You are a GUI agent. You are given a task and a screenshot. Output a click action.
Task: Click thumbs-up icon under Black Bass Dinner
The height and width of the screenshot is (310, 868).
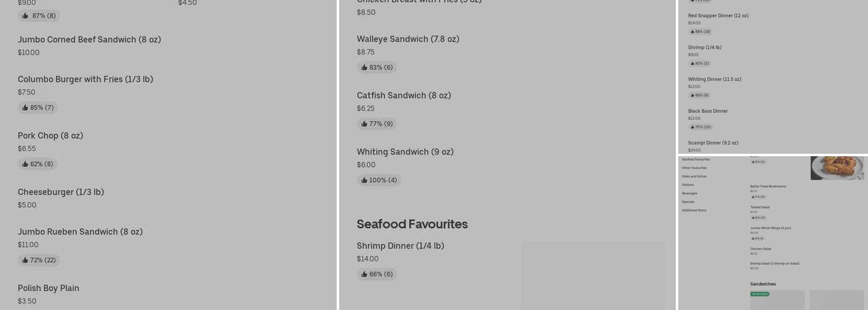(692, 127)
